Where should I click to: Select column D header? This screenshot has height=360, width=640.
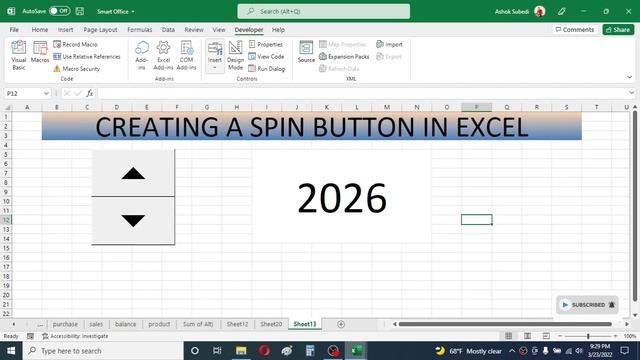117,107
